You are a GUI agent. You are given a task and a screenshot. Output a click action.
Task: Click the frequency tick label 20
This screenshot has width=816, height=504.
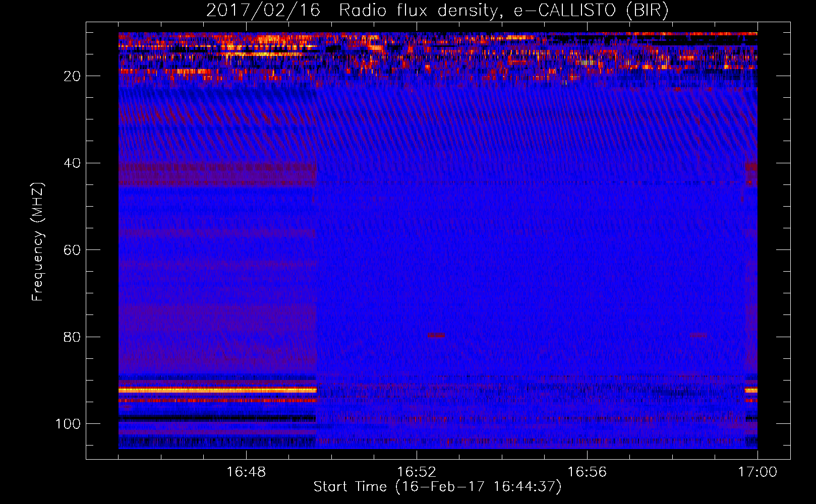tap(72, 76)
